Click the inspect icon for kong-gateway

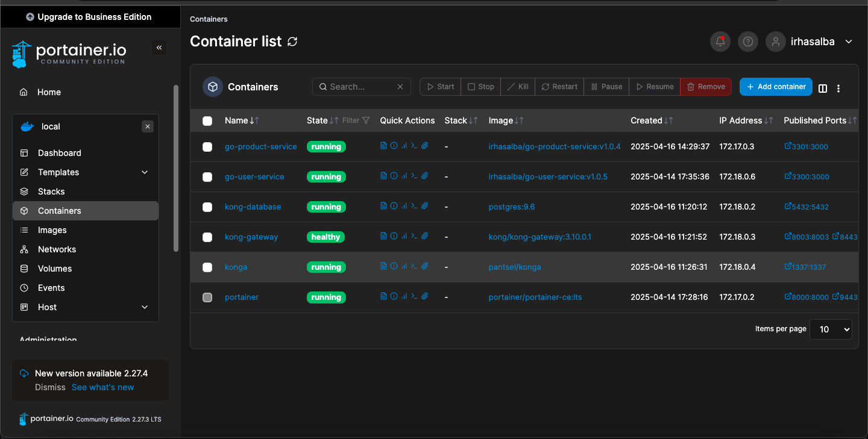pyautogui.click(x=394, y=236)
